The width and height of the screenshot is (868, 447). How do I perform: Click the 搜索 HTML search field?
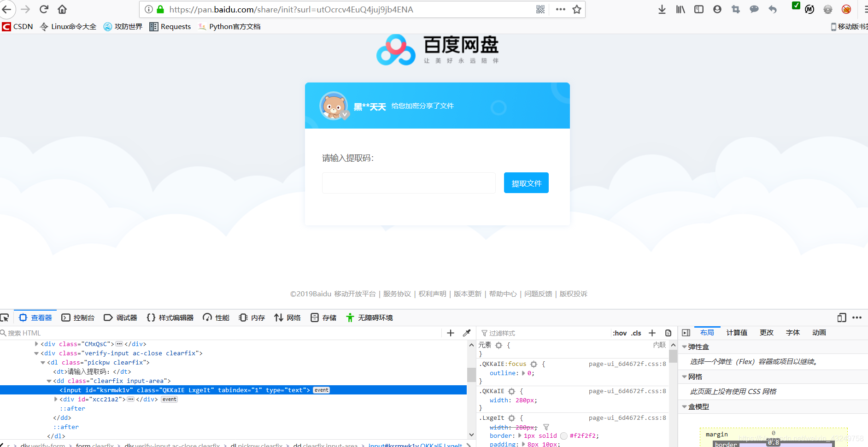tap(221, 333)
